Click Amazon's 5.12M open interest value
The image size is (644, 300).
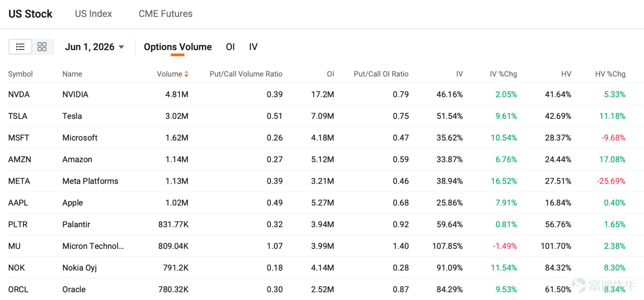[322, 160]
